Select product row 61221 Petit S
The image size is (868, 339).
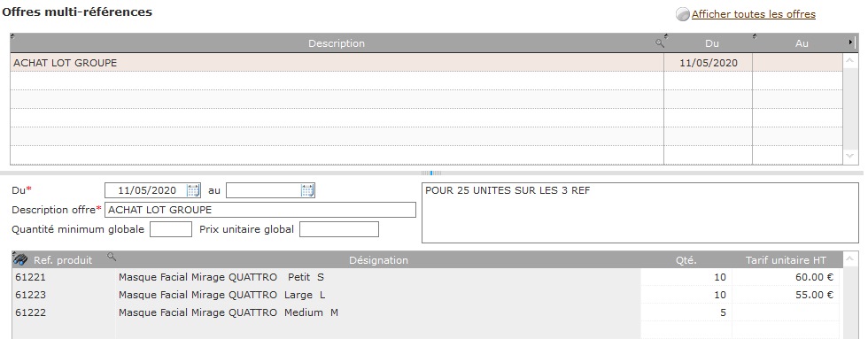[425, 277]
